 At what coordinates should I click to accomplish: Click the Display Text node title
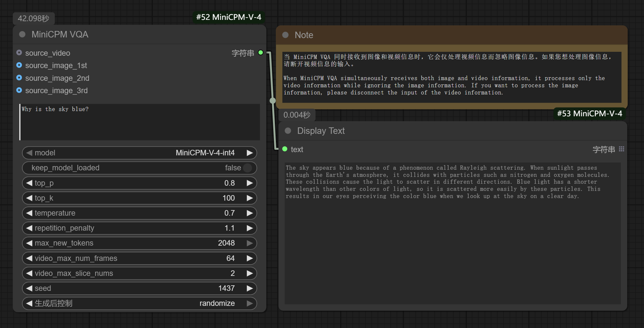tap(321, 131)
